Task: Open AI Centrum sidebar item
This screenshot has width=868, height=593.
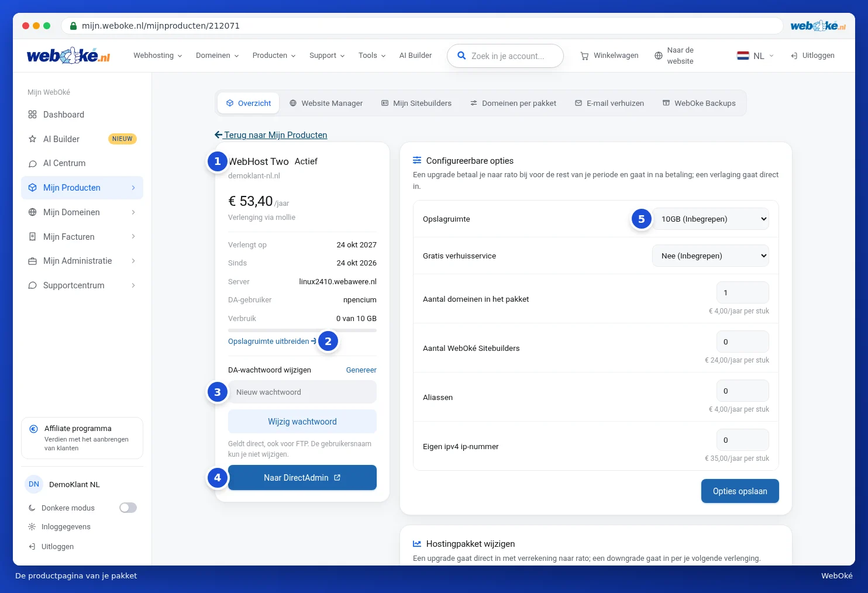Action: [82, 163]
